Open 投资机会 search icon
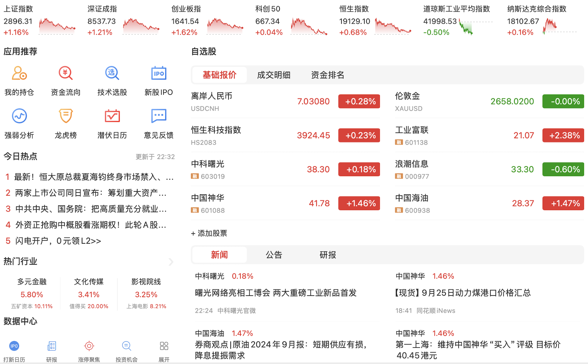Image resolution: width=588 pixels, height=364 pixels. tap(127, 346)
